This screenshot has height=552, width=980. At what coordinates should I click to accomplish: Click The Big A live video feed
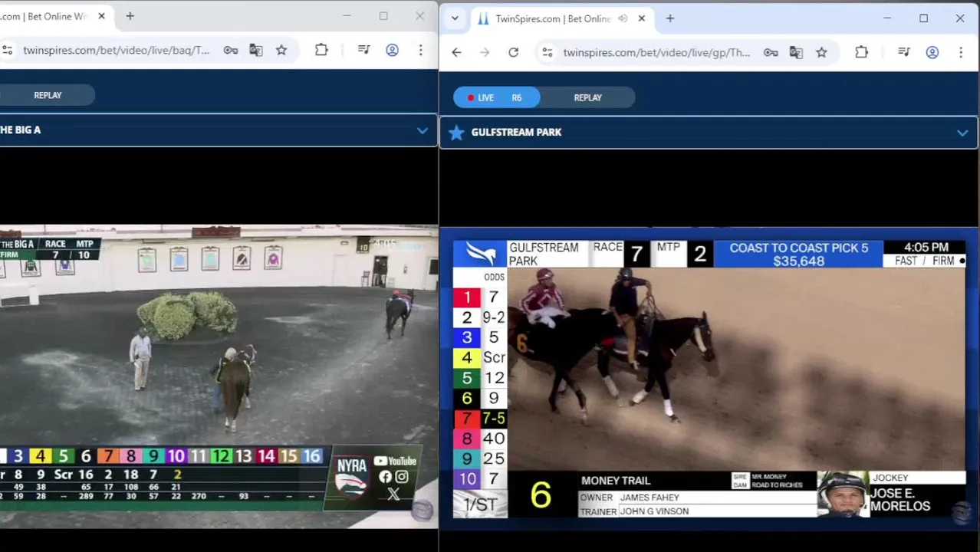[219, 376]
